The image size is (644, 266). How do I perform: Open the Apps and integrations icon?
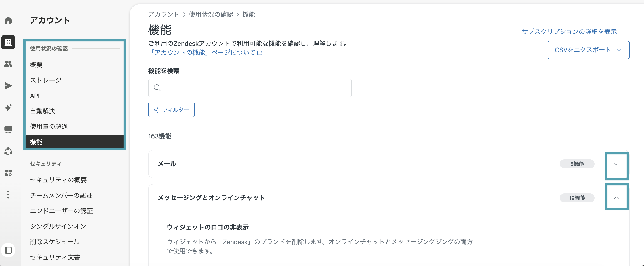(8, 173)
